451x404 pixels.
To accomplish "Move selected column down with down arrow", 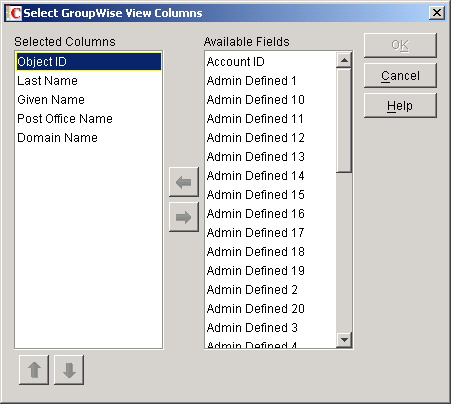I will 69,370.
